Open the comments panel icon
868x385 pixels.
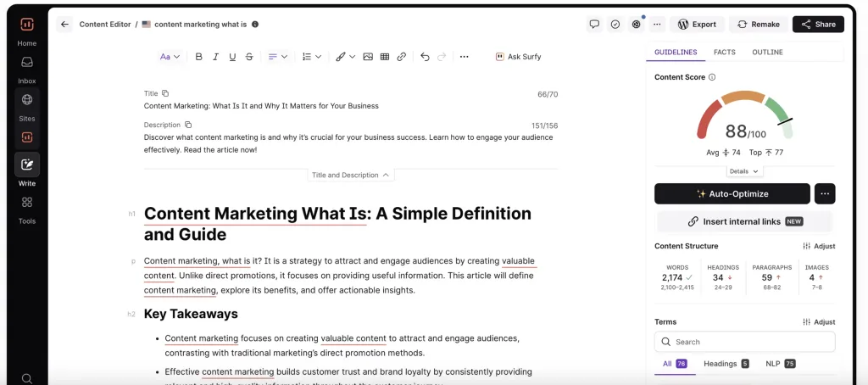click(594, 25)
